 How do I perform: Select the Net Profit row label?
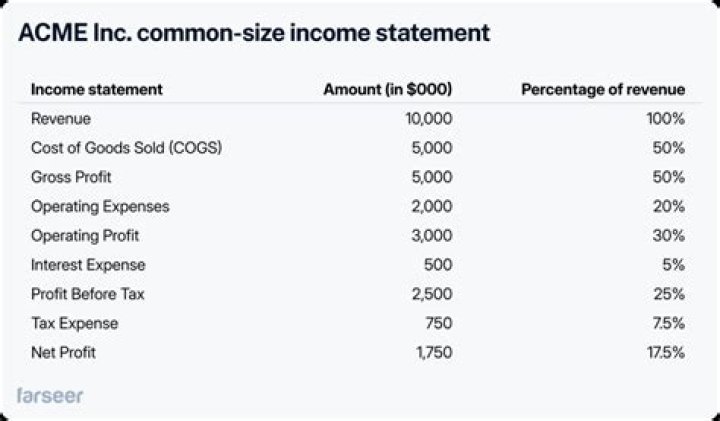tap(66, 353)
